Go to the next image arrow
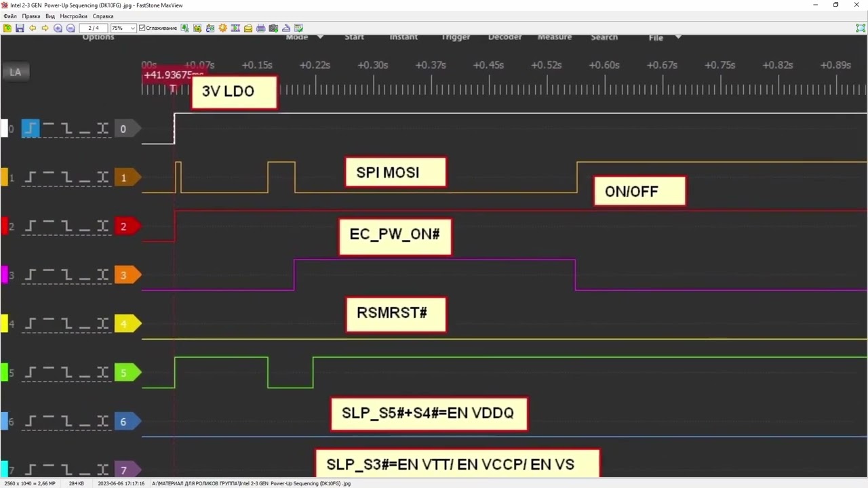This screenshot has width=868, height=488. click(x=45, y=28)
